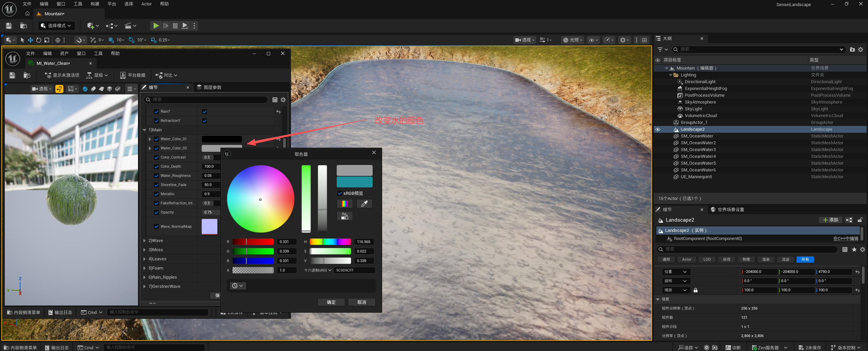Expand the 2)Wave parameter group

click(144, 241)
